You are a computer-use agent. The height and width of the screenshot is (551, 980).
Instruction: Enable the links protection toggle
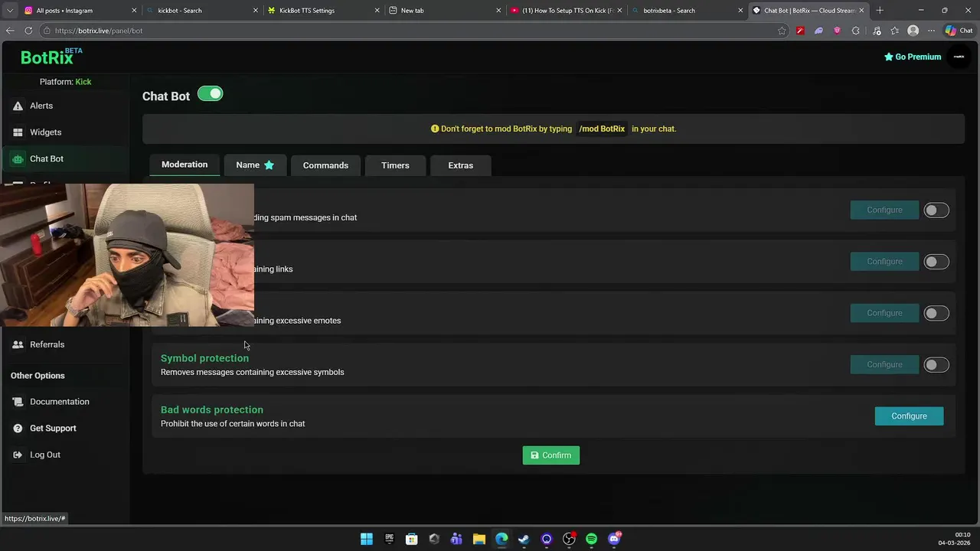pyautogui.click(x=936, y=262)
